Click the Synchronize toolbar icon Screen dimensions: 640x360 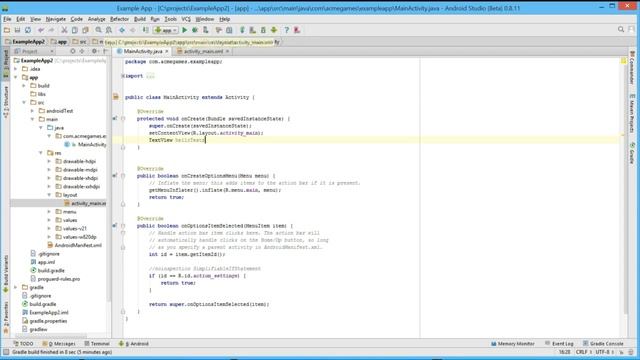(x=28, y=30)
